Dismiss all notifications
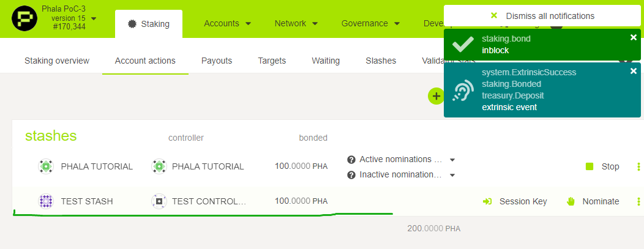644x249 pixels. [542, 16]
